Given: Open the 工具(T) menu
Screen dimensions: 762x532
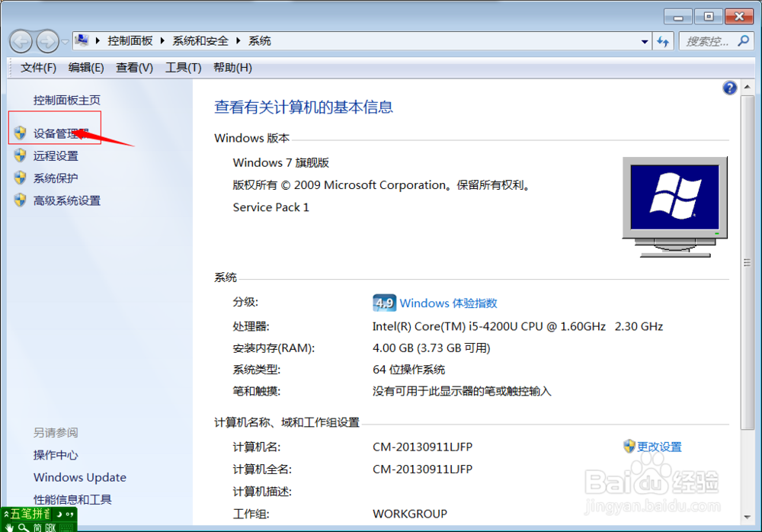Looking at the screenshot, I should [183, 68].
